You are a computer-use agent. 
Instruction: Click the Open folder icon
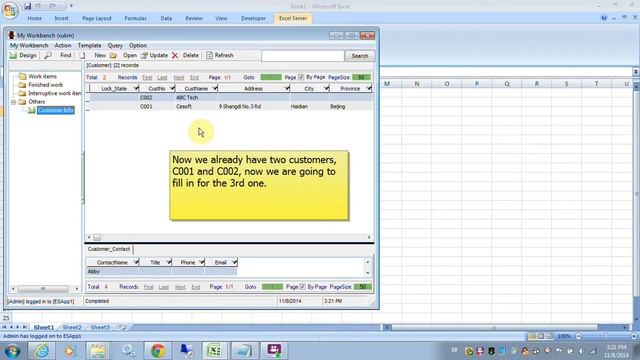[x=113, y=55]
